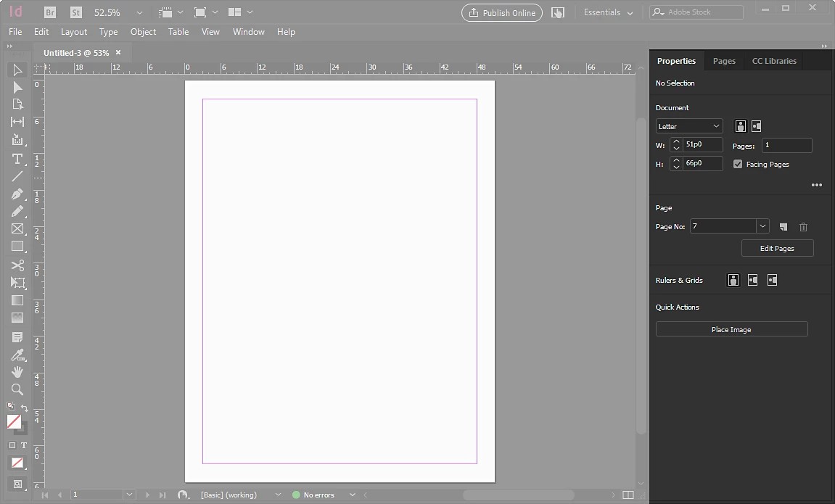The image size is (835, 504).
Task: Select the Eyedropper tool
Action: 17,355
